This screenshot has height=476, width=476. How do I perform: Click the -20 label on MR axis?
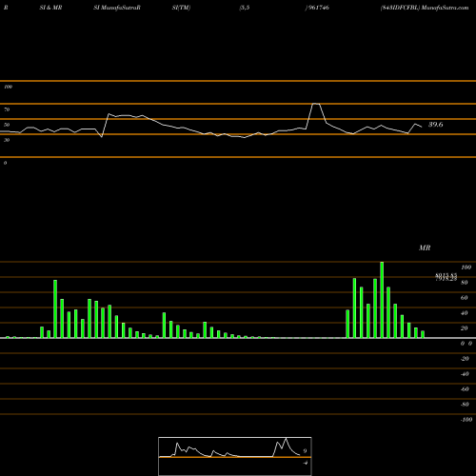click(x=465, y=359)
